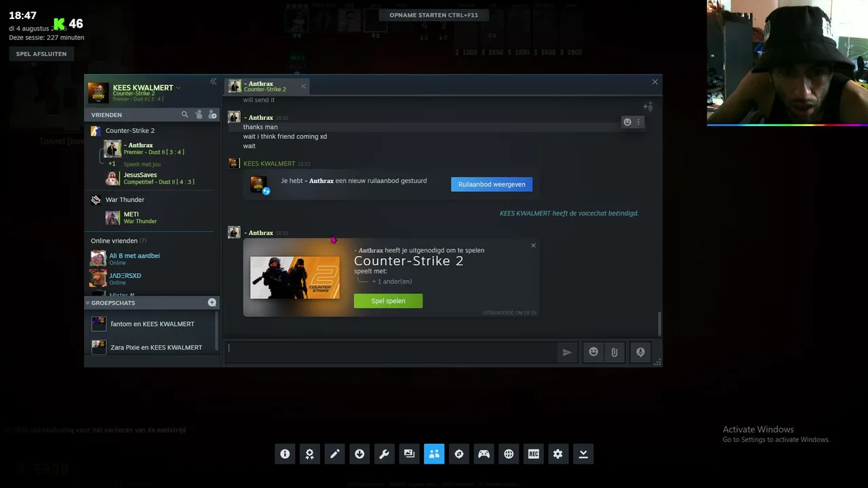
Task: Attach a file with the paperclip icon
Action: coord(614,352)
